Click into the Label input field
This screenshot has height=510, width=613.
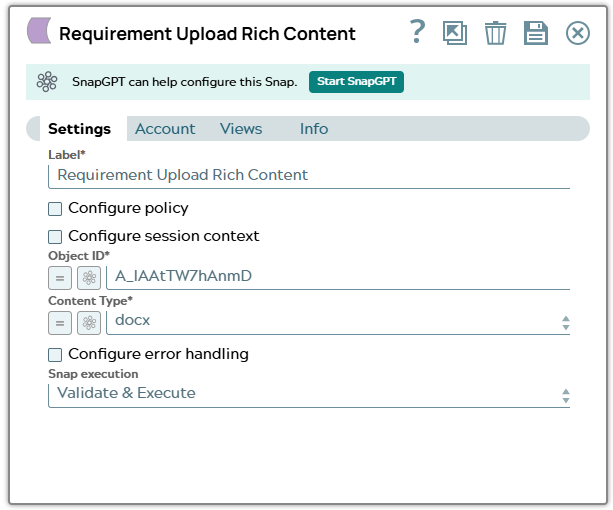point(309,176)
